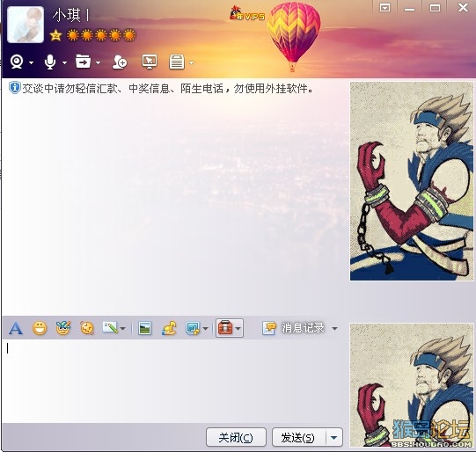476x452 pixels.
Task: Open the font settings A icon
Action: [x=16, y=328]
